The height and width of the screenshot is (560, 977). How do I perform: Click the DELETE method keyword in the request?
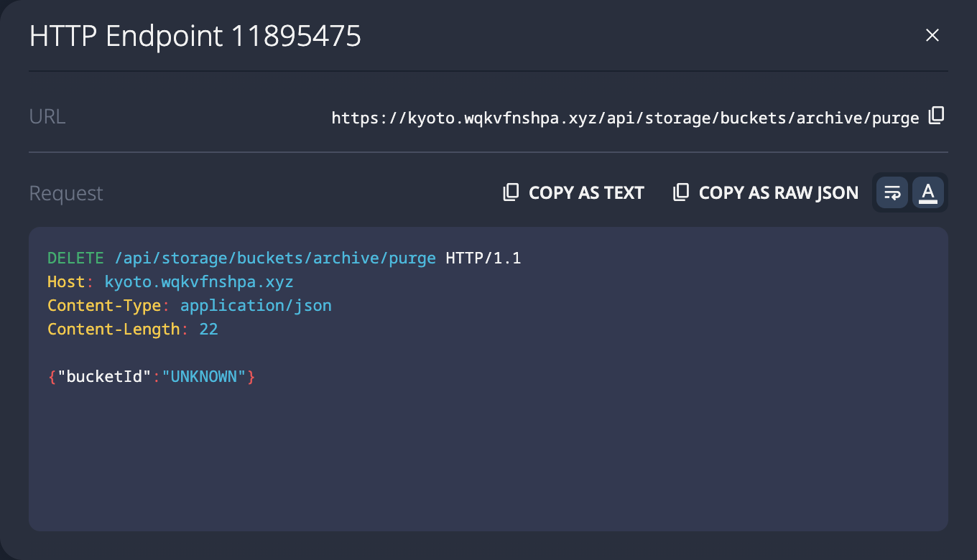tap(75, 258)
